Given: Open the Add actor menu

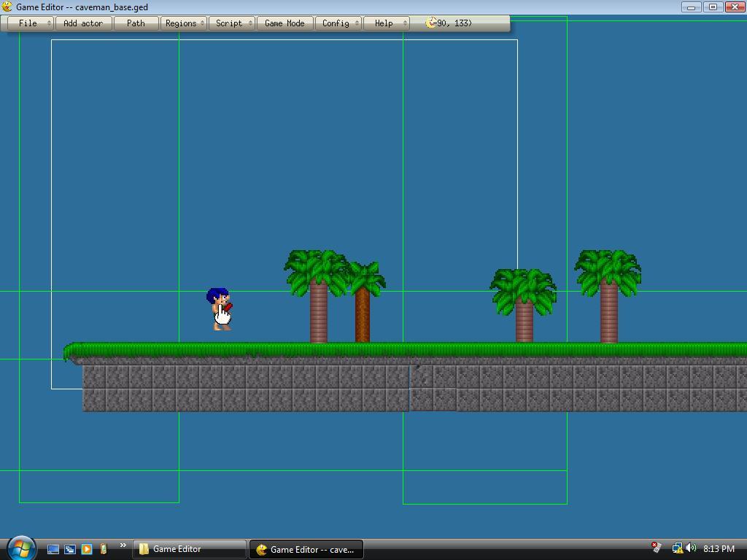Looking at the screenshot, I should point(82,23).
